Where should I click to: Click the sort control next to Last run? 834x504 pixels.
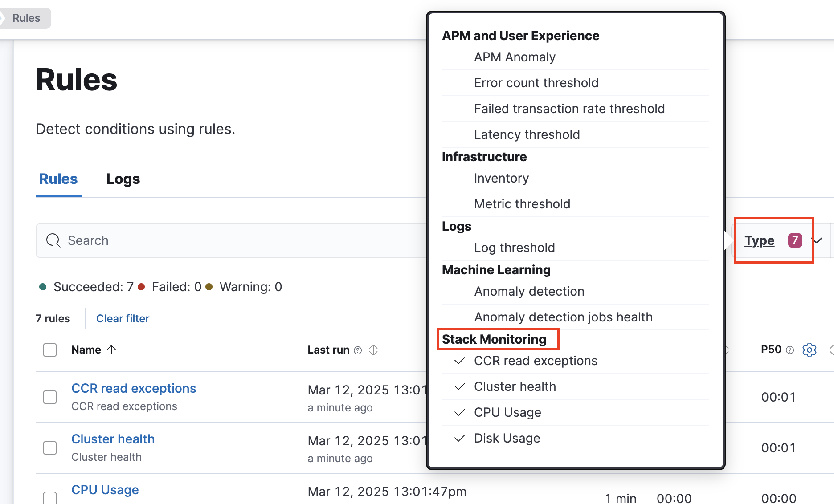[373, 350]
